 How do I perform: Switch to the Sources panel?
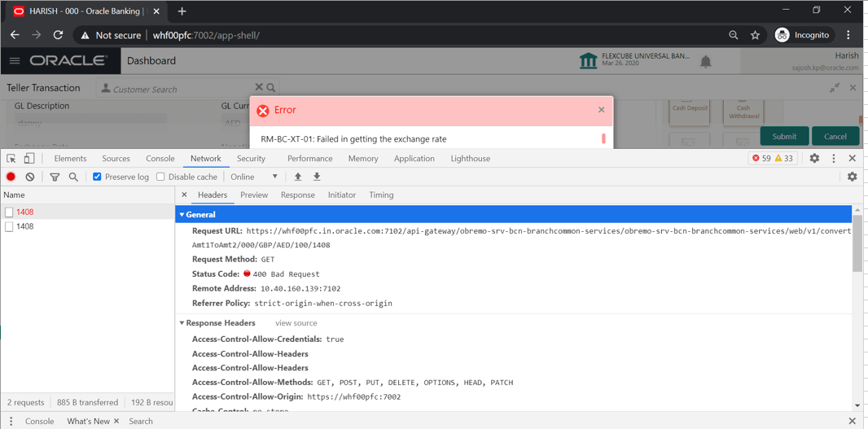(116, 158)
